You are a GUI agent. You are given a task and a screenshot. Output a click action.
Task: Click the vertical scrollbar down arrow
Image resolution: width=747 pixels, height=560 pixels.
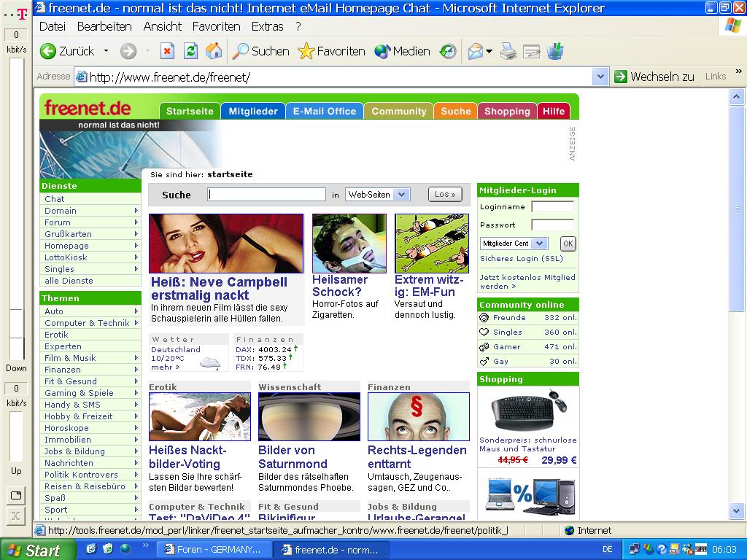(736, 511)
